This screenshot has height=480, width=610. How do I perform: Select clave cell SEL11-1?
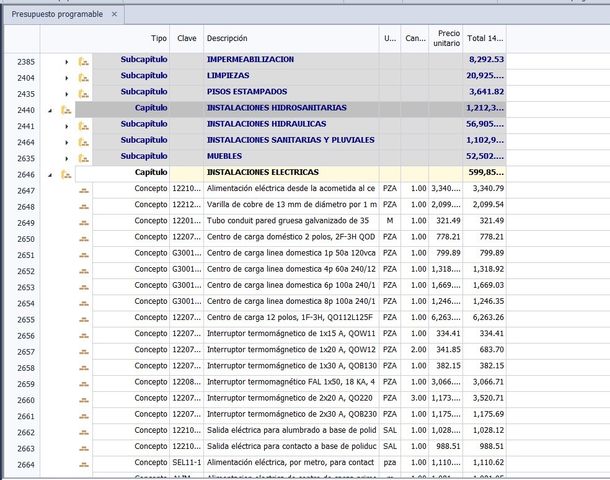coord(187,462)
